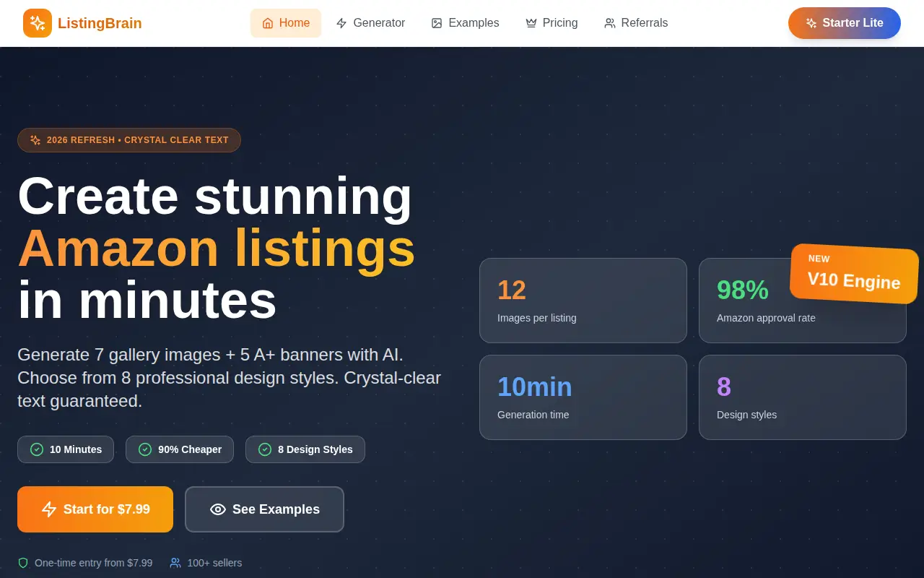Click the eye icon in See Examples button
The width and height of the screenshot is (924, 578).
[x=218, y=509]
